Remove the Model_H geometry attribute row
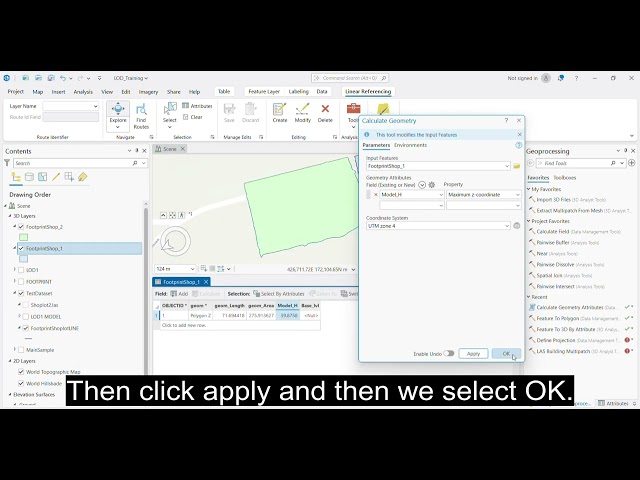The image size is (640, 480). click(376, 195)
